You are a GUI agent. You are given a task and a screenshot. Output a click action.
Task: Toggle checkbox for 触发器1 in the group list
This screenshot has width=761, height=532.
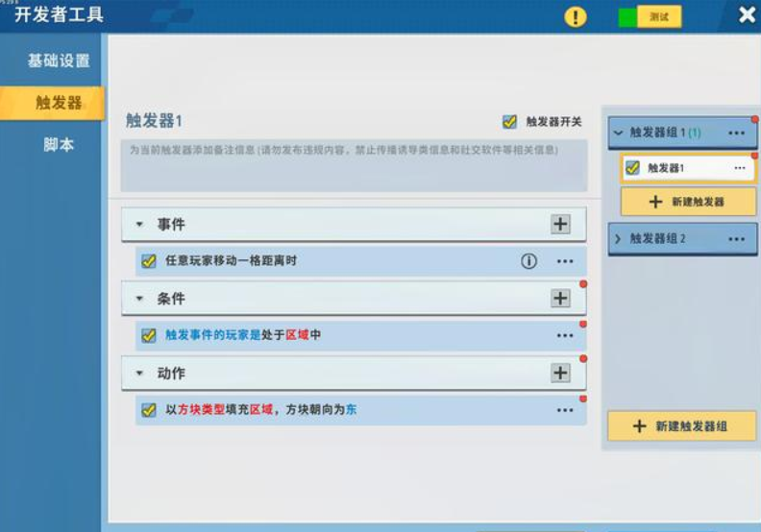point(632,168)
